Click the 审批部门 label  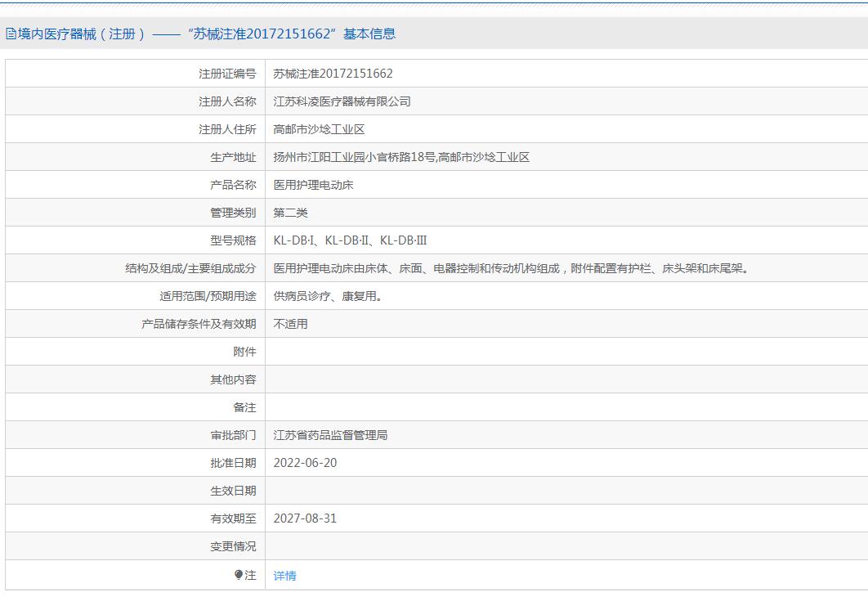point(233,435)
